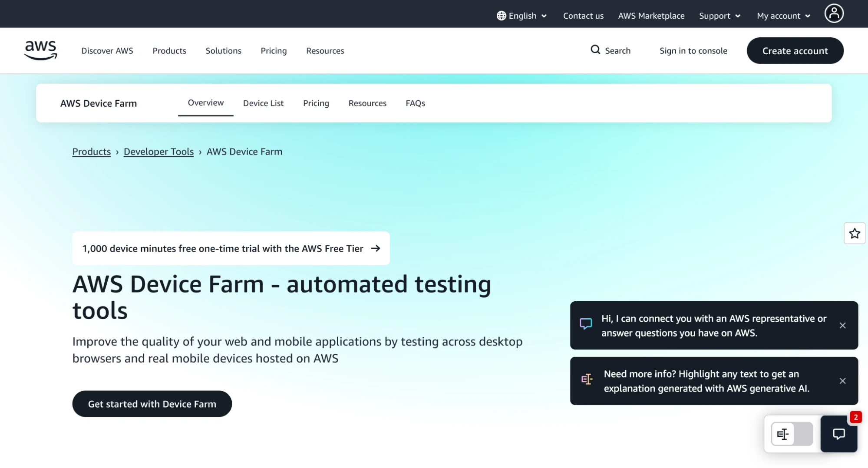Switch to the Device List tab

coord(263,103)
